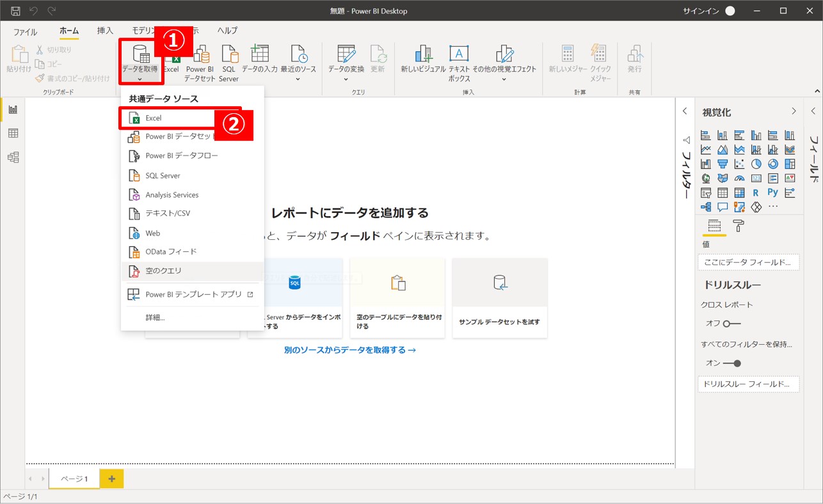Toggle the Cross-report switch under drillthrough
The image size is (823, 504).
(731, 324)
